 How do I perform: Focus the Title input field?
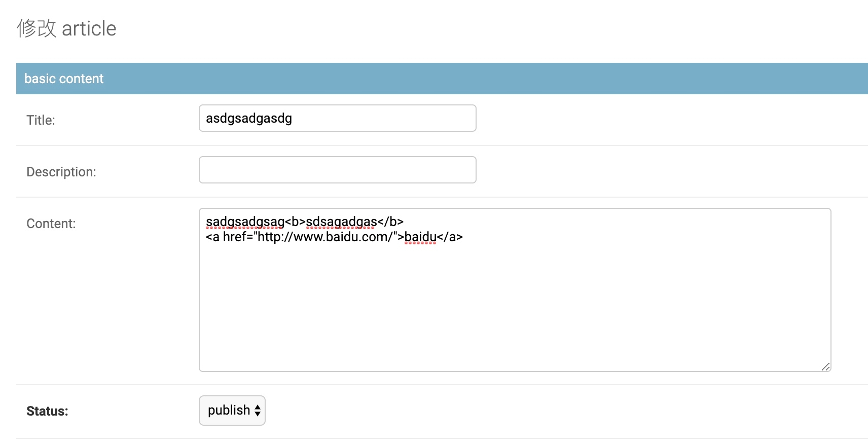[337, 119]
